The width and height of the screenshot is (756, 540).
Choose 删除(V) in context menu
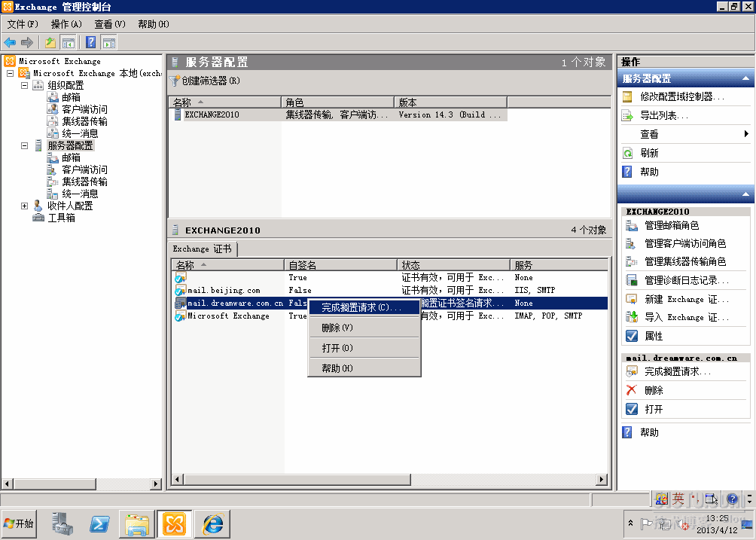click(x=364, y=328)
